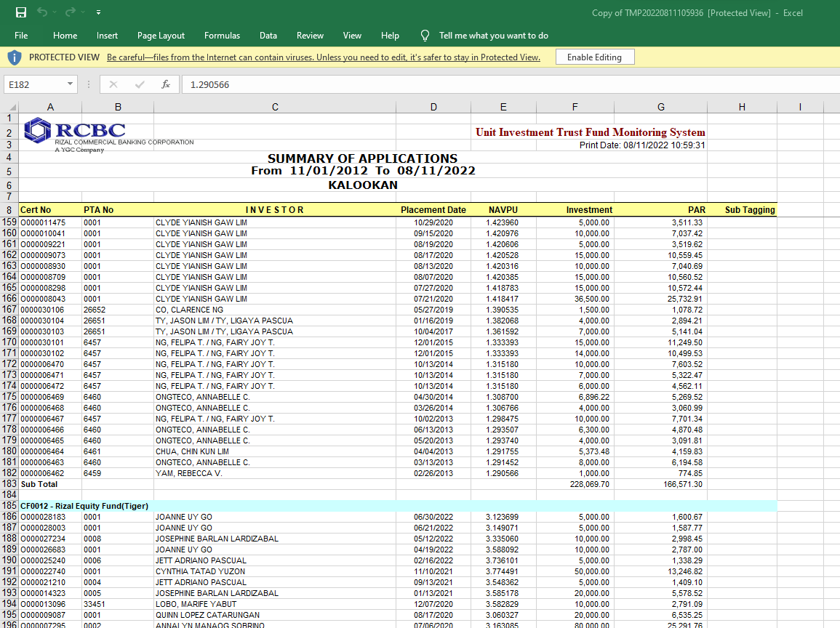
Task: Expand the Customize Quick Access Toolbar dropdown
Action: (98, 12)
